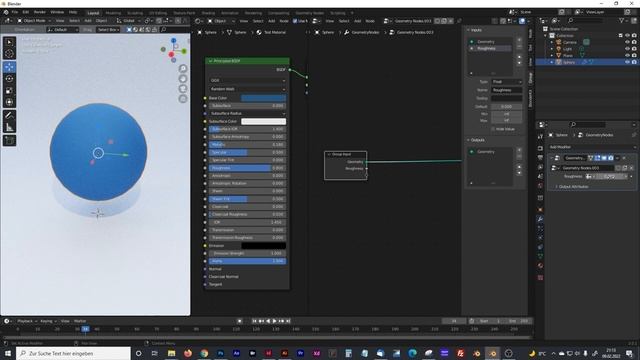
Task: Switch perspective/orthographic projection in viewport
Action: click(x=183, y=99)
